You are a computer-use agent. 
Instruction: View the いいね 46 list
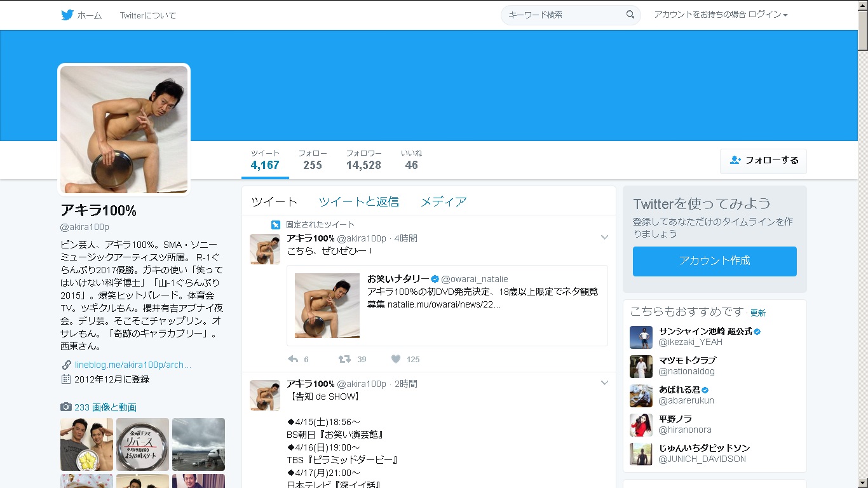pos(411,160)
